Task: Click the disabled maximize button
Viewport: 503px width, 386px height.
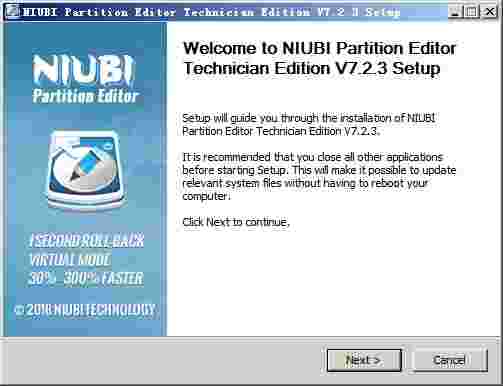Action: coord(471,12)
